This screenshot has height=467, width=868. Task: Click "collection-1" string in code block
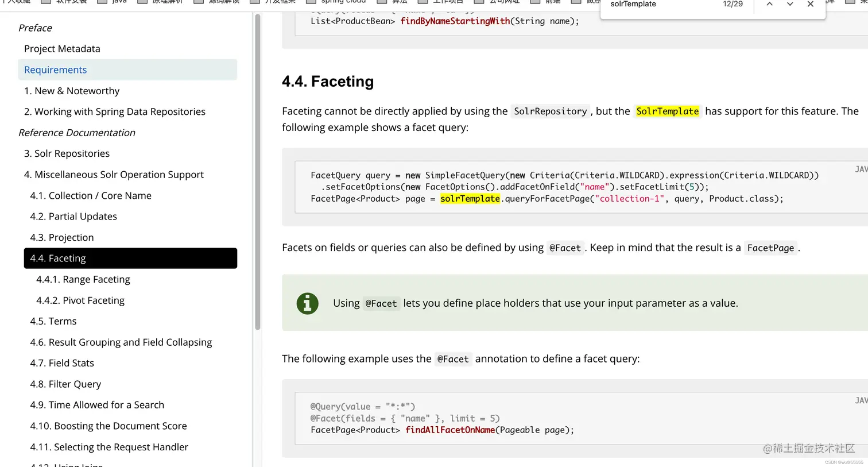pos(629,199)
